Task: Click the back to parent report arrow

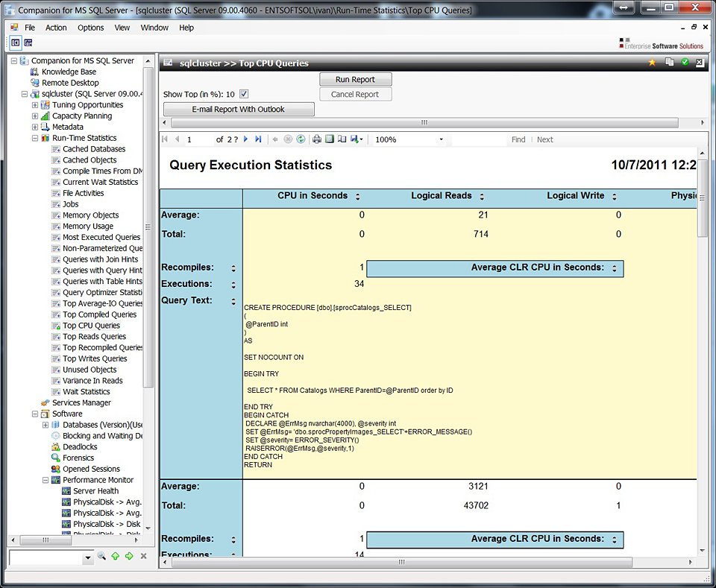Action: pyautogui.click(x=275, y=139)
